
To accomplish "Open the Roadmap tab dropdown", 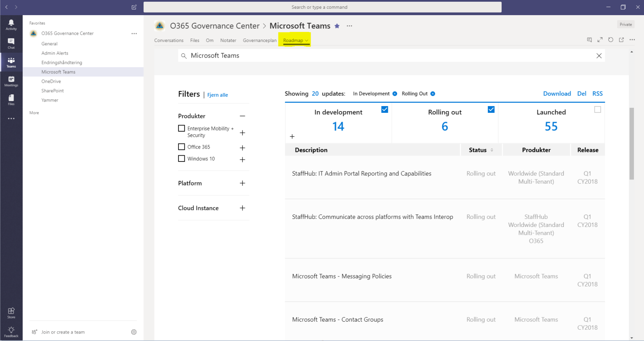I will (x=307, y=40).
